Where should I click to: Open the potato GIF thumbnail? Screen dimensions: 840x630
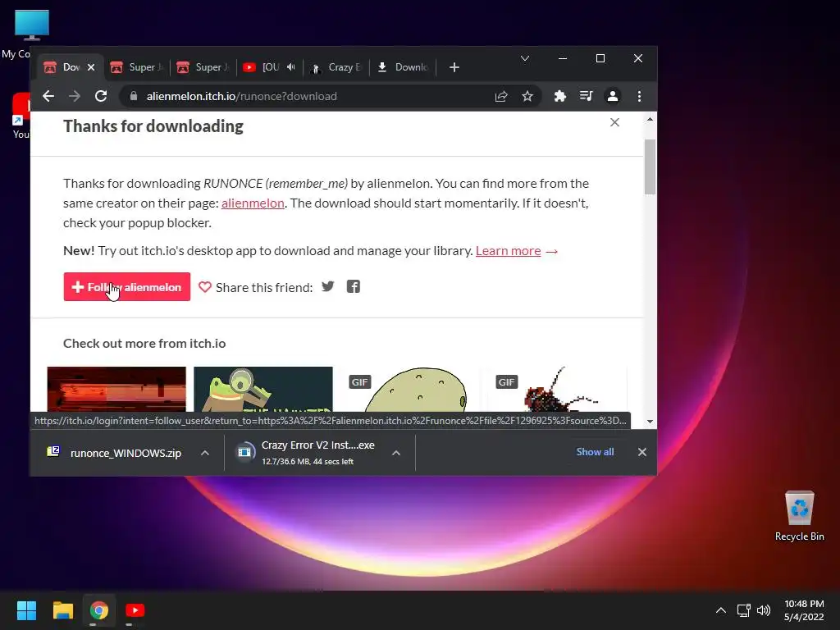point(410,390)
